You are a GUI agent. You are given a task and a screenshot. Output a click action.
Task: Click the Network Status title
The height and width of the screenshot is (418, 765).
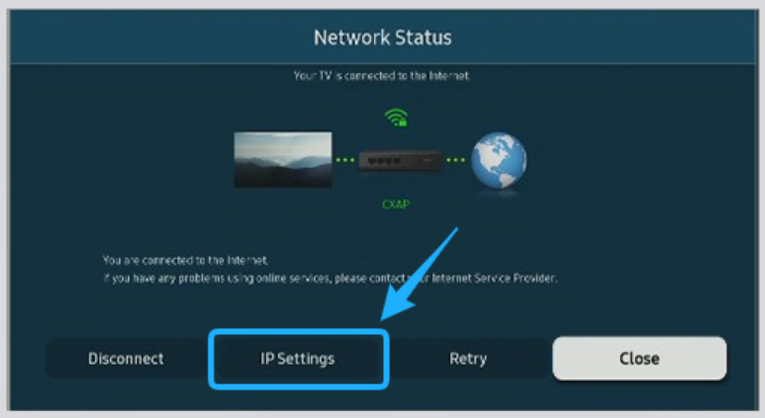(x=383, y=38)
